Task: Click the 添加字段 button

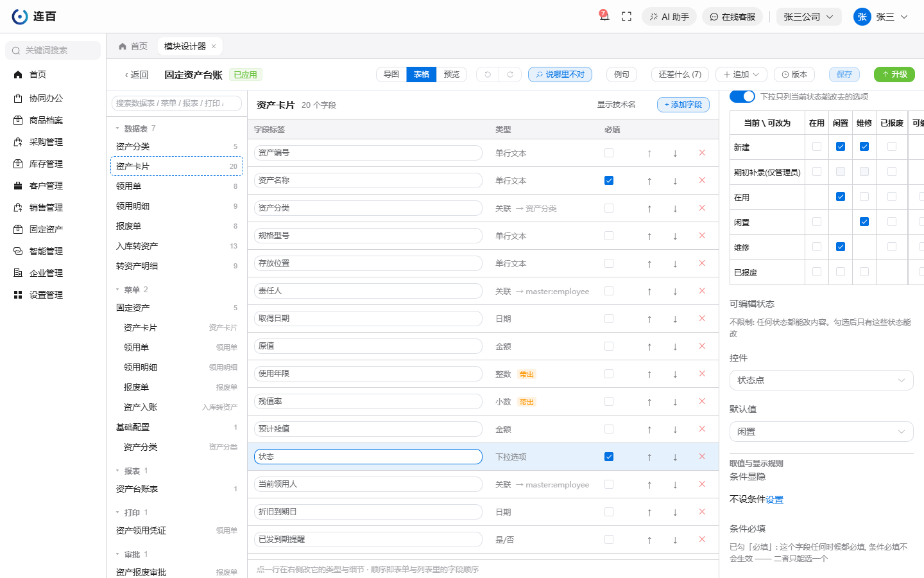Action: [x=683, y=105]
